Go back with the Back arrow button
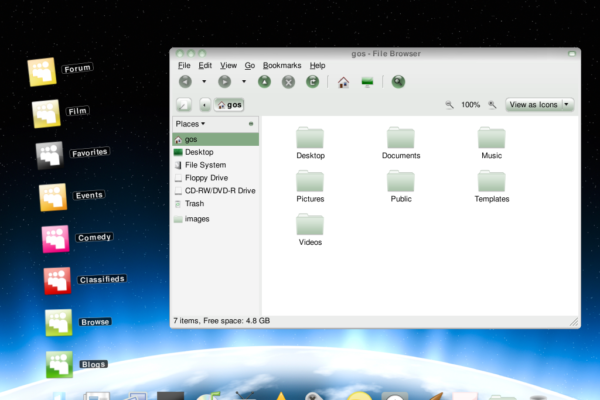This screenshot has height=400, width=600. 185,82
